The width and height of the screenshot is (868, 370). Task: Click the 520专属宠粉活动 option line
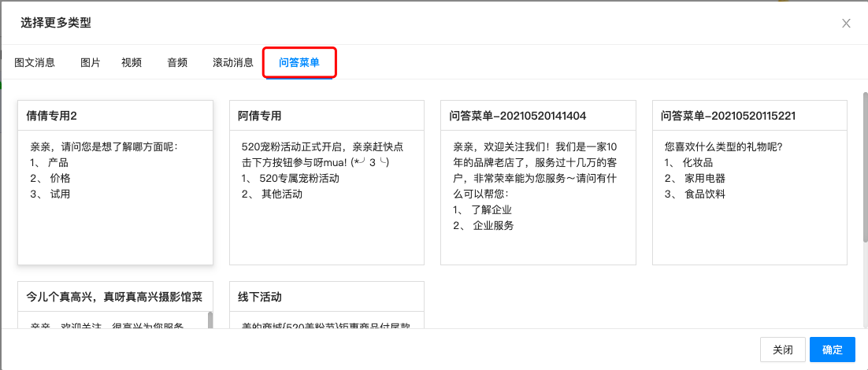[299, 179]
